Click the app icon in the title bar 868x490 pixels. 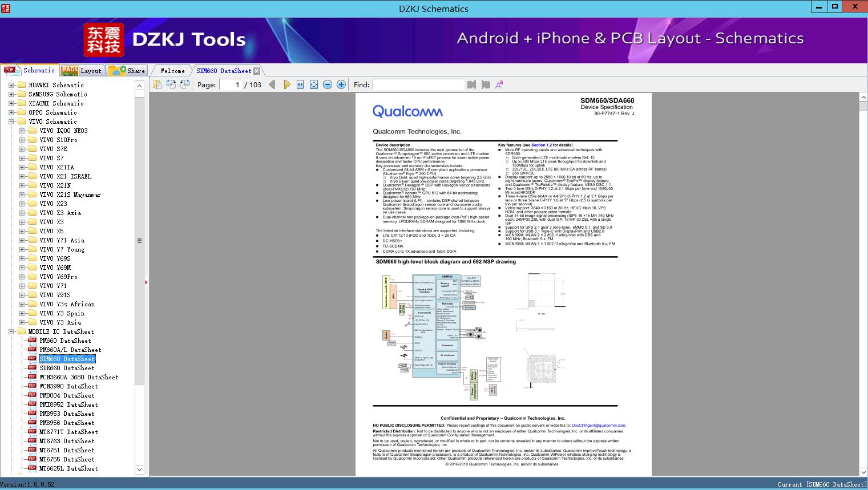click(5, 8)
